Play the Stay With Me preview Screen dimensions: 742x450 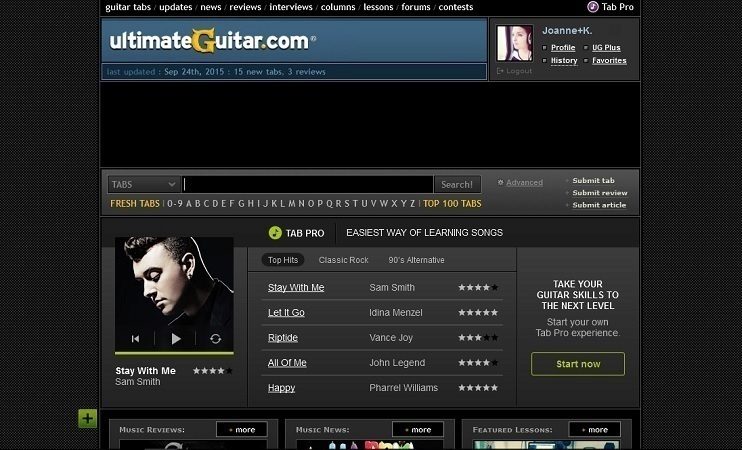(x=176, y=338)
